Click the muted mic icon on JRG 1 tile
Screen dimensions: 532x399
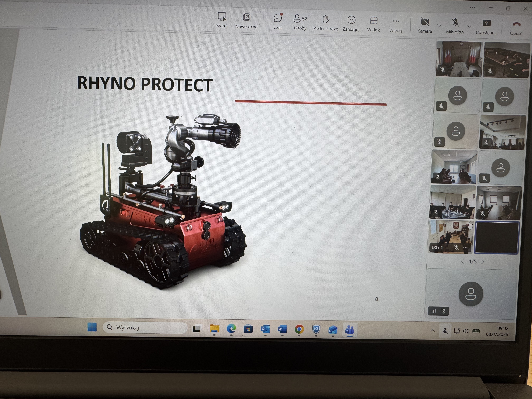click(x=457, y=248)
